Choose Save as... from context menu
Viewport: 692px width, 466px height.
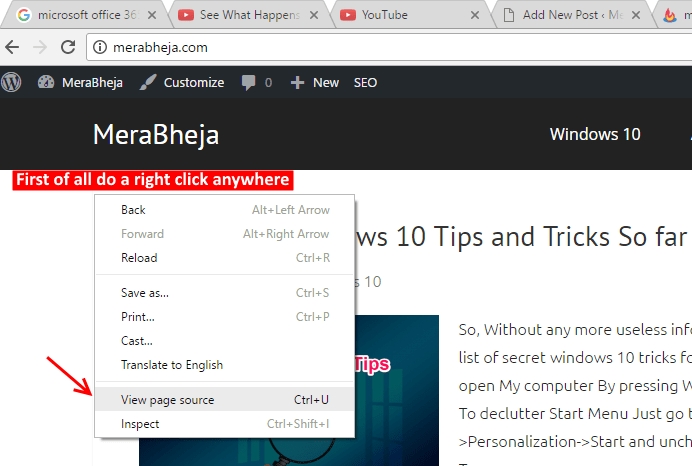point(225,293)
